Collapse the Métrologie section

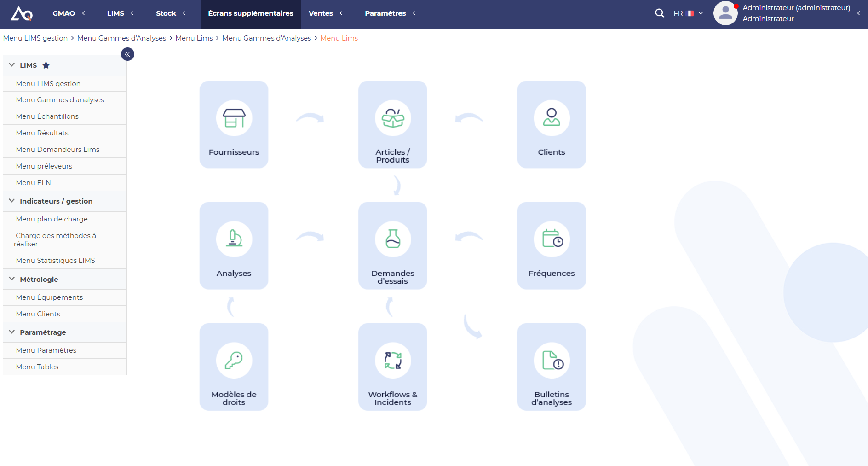click(x=11, y=279)
